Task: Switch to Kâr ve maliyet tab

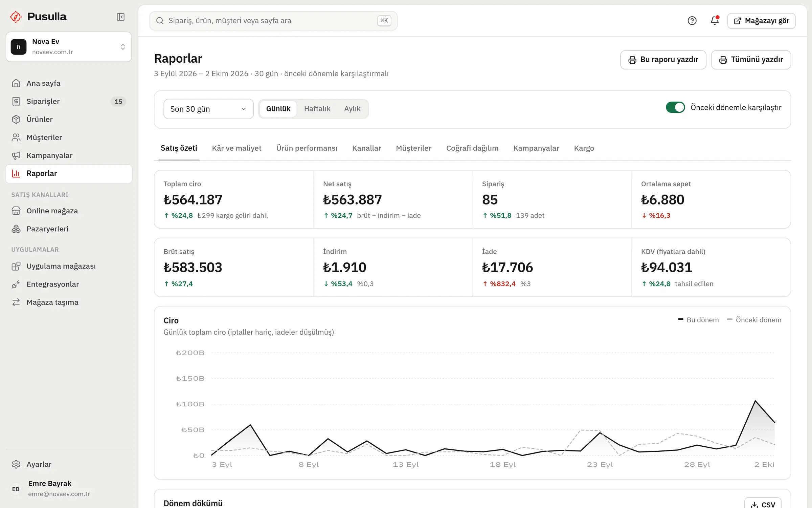Action: click(x=236, y=148)
